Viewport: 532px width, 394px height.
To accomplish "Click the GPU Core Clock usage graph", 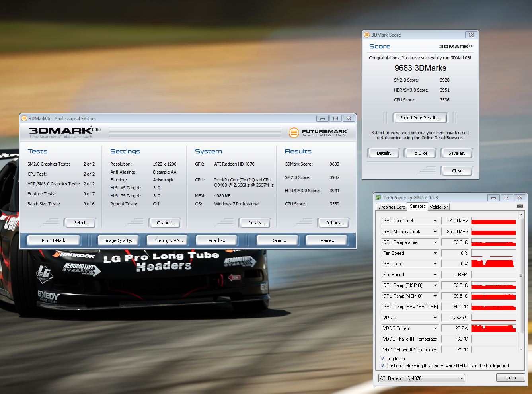I will (x=493, y=221).
